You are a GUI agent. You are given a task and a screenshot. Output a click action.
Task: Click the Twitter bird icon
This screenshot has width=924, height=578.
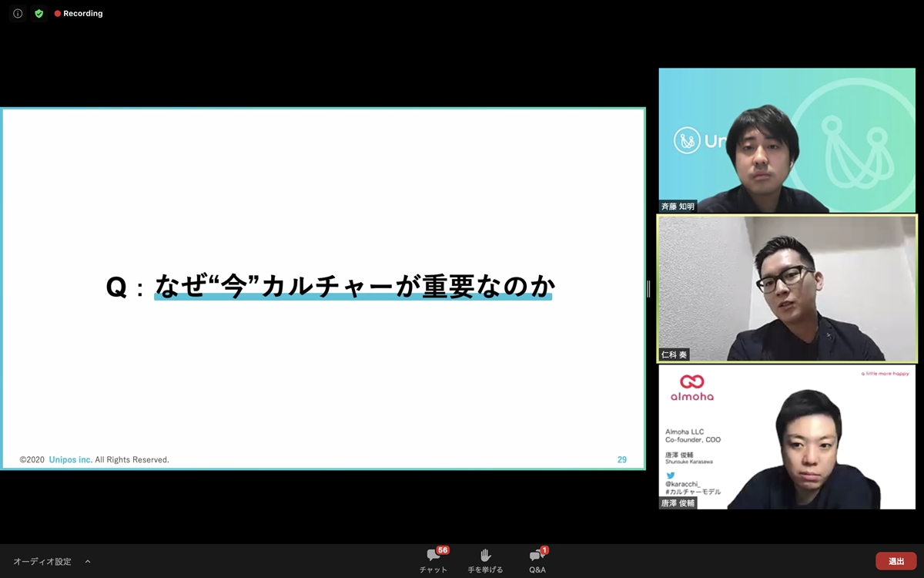pyautogui.click(x=670, y=476)
